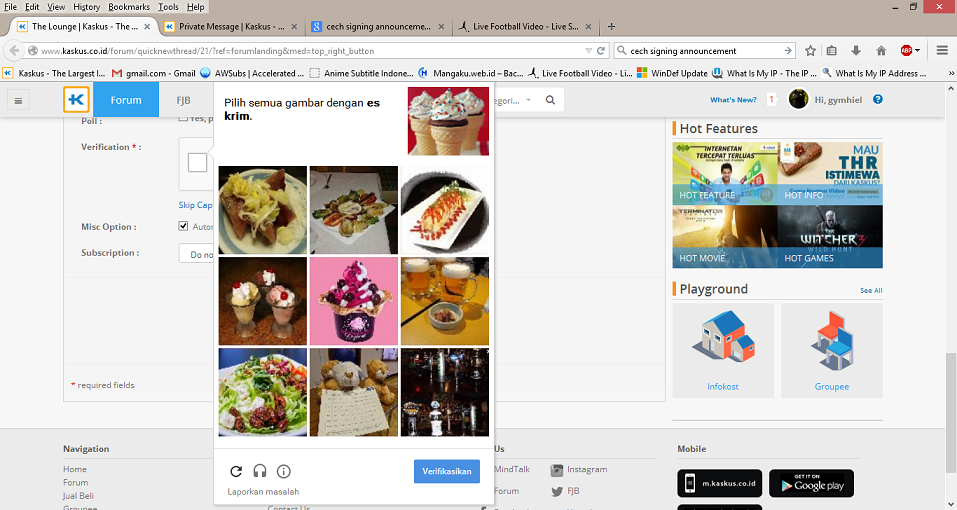Click Jual Beli footer navigation link
Screen dimensions: 957x510
point(78,495)
